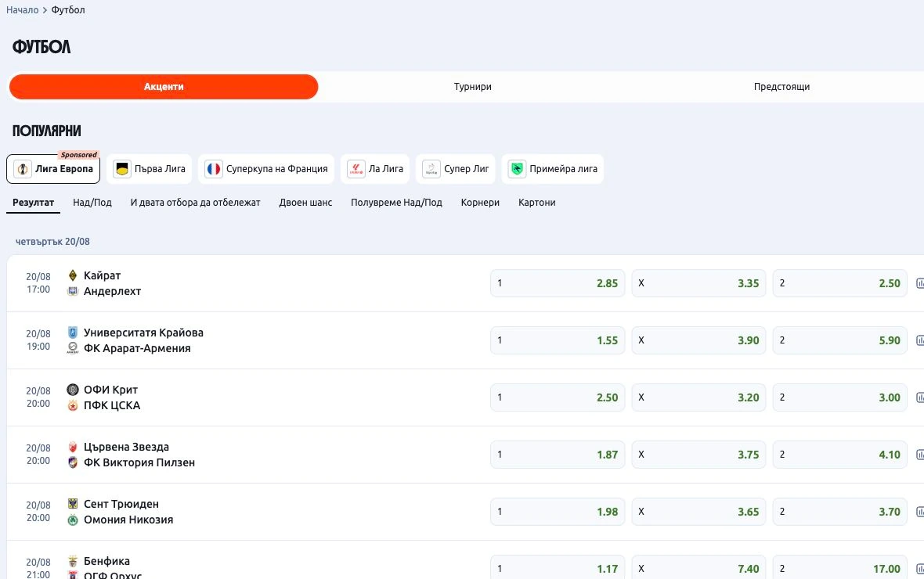Click the Футбол breadcrumb
The width and height of the screenshot is (924, 579).
(x=68, y=10)
